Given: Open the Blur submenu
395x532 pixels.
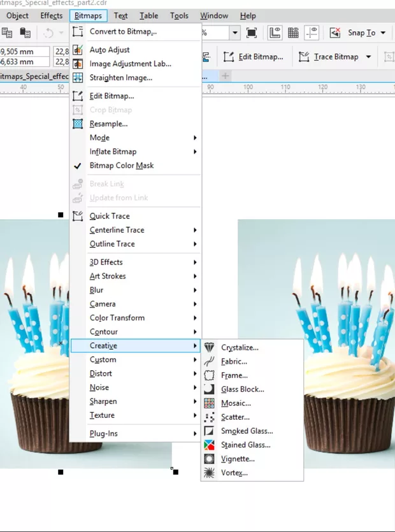Looking at the screenshot, I should tap(136, 290).
